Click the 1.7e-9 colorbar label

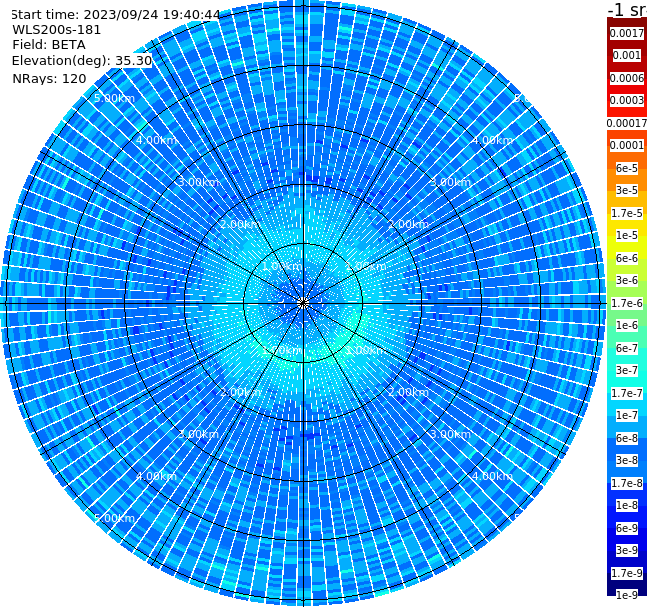click(627, 573)
